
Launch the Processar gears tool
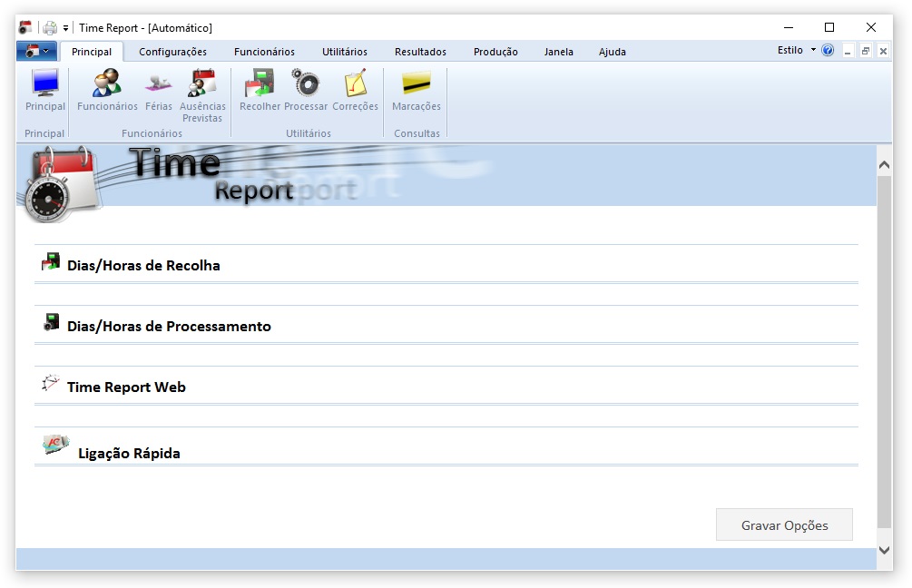click(x=305, y=90)
